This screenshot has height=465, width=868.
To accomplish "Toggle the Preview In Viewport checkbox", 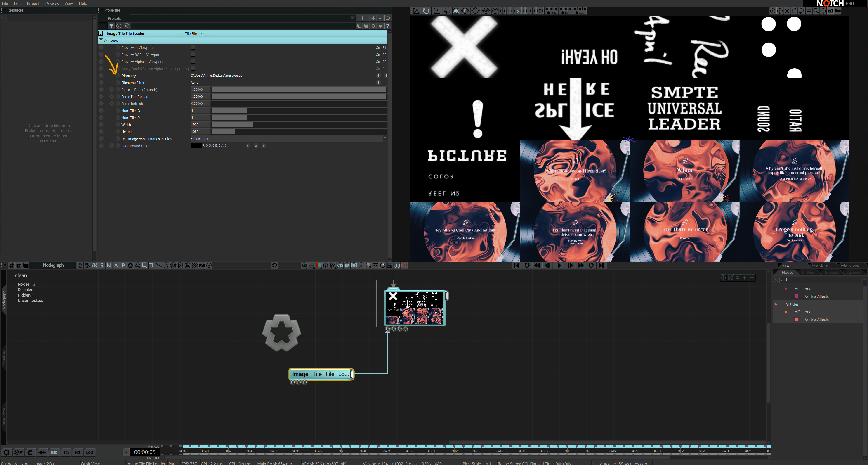I will point(193,47).
